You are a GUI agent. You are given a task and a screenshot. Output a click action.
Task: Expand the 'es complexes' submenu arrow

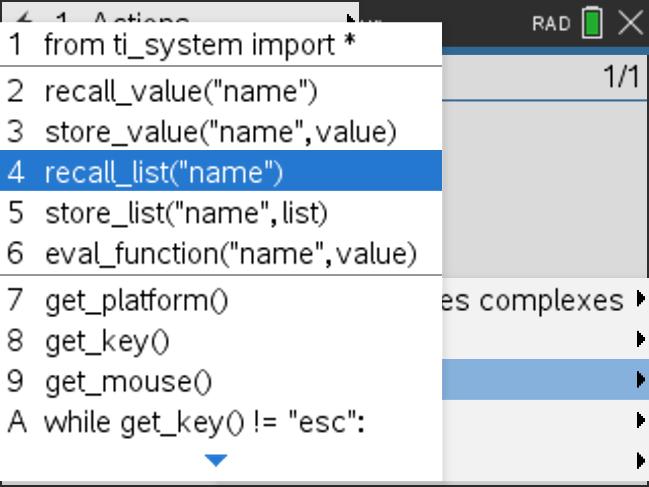pyautogui.click(x=639, y=300)
